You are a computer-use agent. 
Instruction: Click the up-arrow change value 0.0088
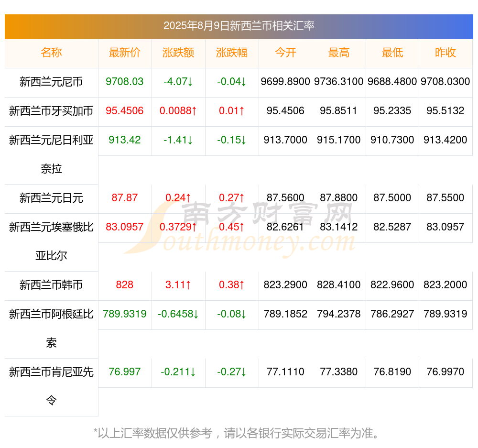pyautogui.click(x=178, y=111)
